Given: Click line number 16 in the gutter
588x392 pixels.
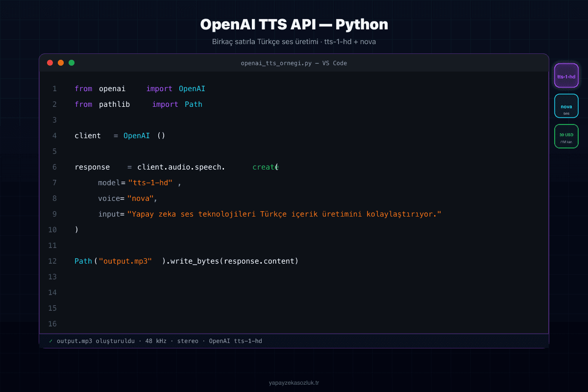Looking at the screenshot, I should 52,324.
